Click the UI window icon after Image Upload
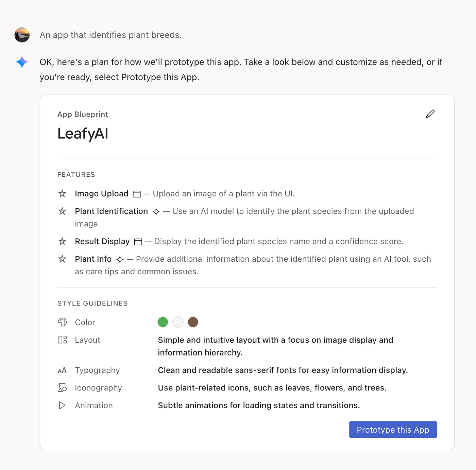The height and width of the screenshot is (470, 476). pos(137,194)
